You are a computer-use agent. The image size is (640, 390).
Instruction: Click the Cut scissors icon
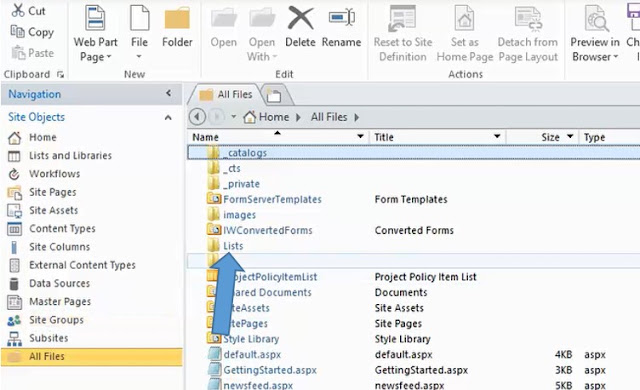tap(18, 10)
